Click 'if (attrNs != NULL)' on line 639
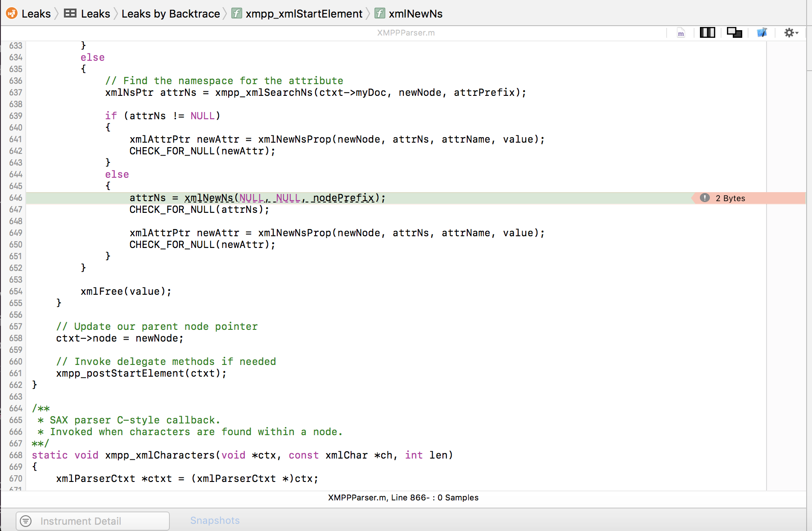Viewport: 812px width, 531px height. click(162, 116)
